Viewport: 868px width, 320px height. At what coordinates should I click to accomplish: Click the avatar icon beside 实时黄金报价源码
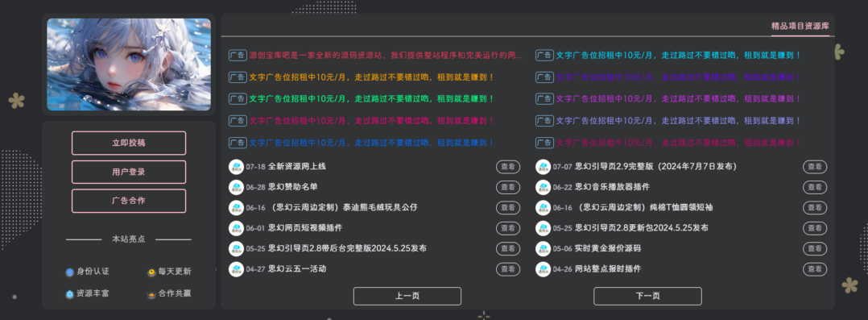point(543,249)
